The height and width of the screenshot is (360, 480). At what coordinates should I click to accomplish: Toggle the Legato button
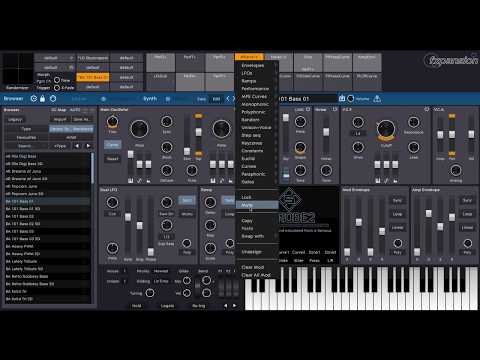point(167,306)
